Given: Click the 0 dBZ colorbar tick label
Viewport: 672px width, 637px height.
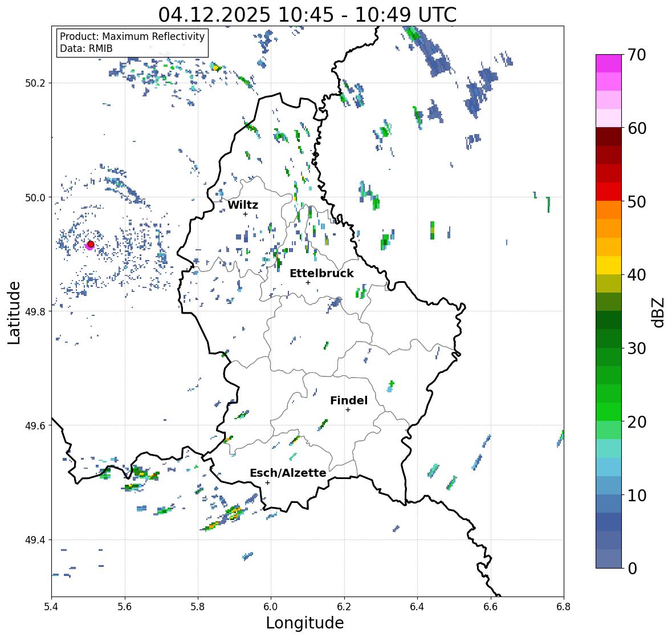Looking at the screenshot, I should pos(632,569).
